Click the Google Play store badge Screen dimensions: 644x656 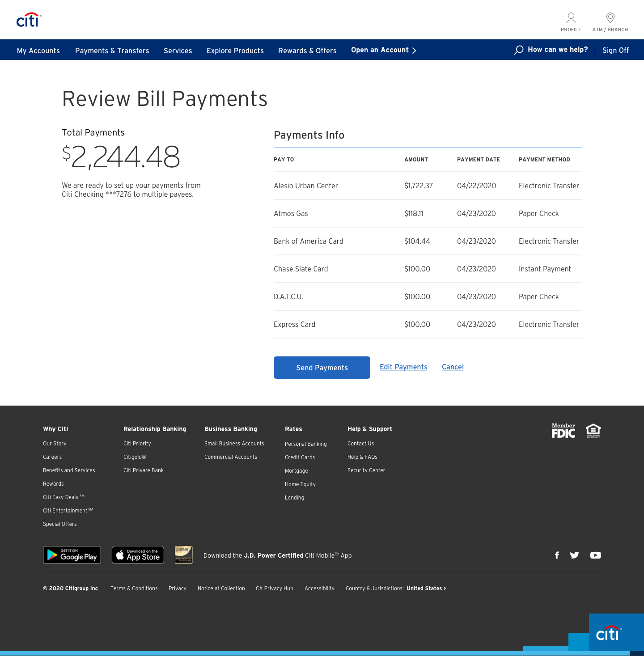pos(72,555)
